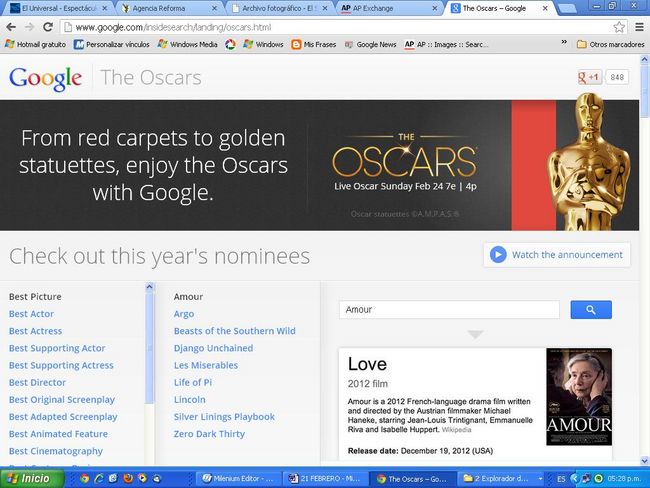Viewport: 650px width, 488px height.
Task: Open the Milenium Editor taskbar window
Action: (240, 479)
